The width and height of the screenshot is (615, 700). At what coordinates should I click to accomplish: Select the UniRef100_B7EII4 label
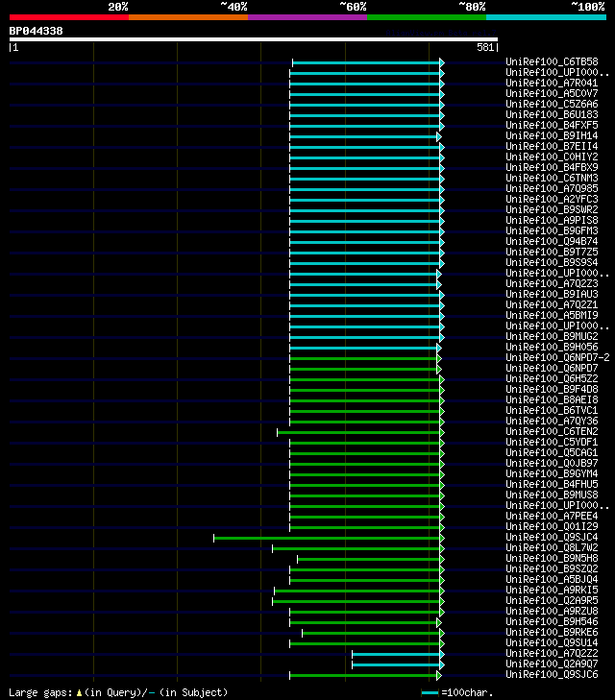(x=552, y=146)
